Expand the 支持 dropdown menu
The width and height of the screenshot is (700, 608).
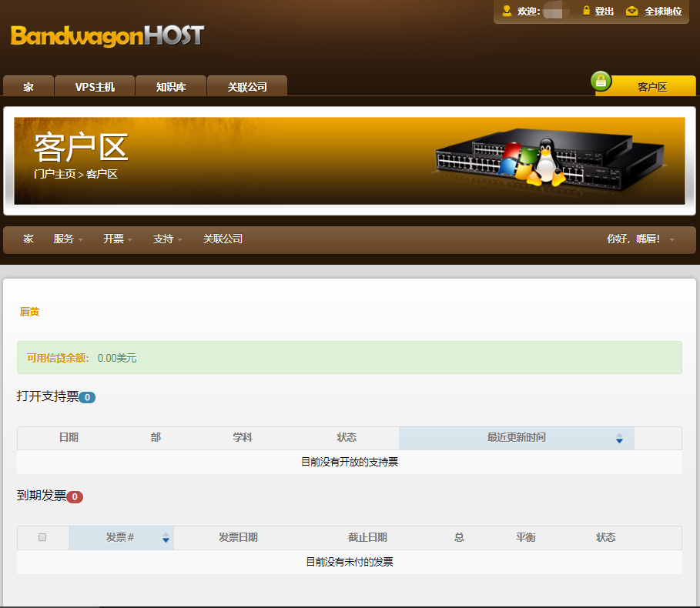pyautogui.click(x=167, y=239)
